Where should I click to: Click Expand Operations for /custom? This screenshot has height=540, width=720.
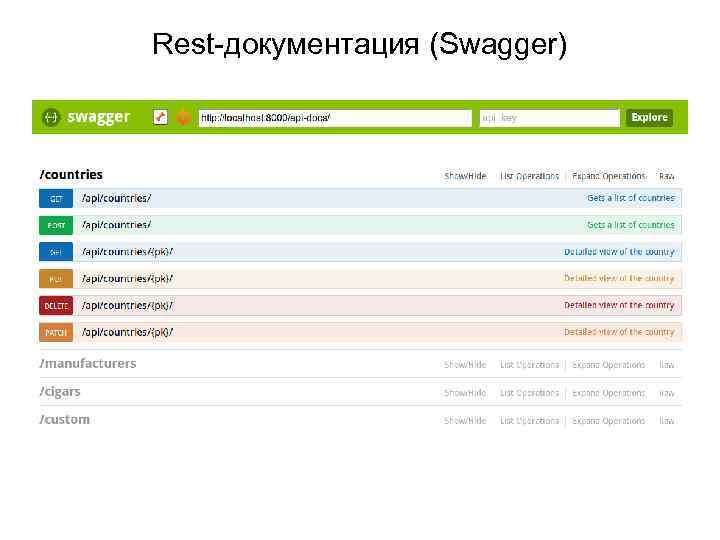pyautogui.click(x=608, y=421)
